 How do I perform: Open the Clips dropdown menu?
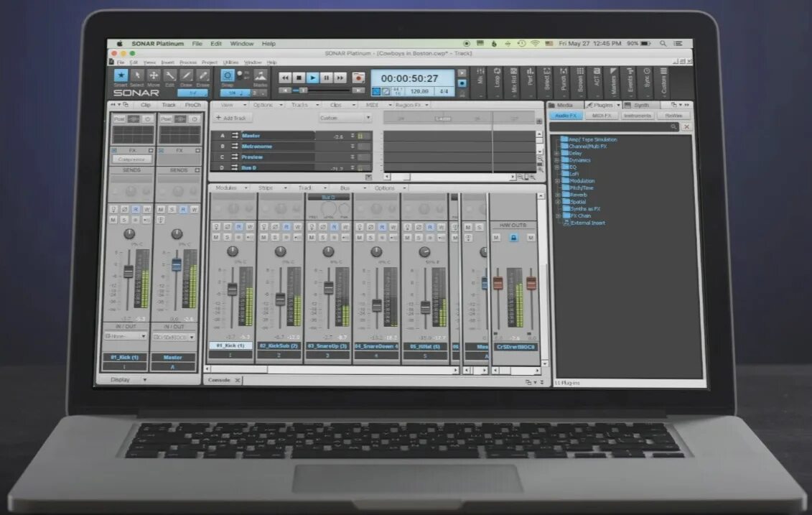tap(340, 105)
